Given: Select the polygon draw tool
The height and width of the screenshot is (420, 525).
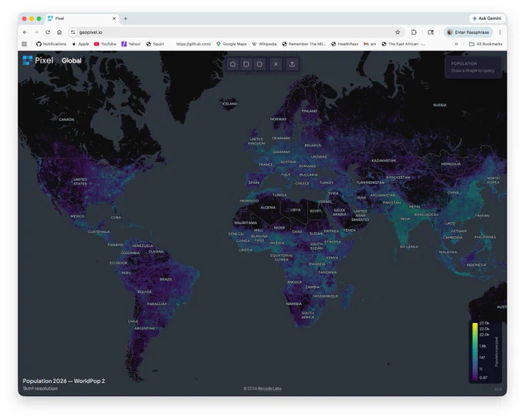Looking at the screenshot, I should [232, 64].
